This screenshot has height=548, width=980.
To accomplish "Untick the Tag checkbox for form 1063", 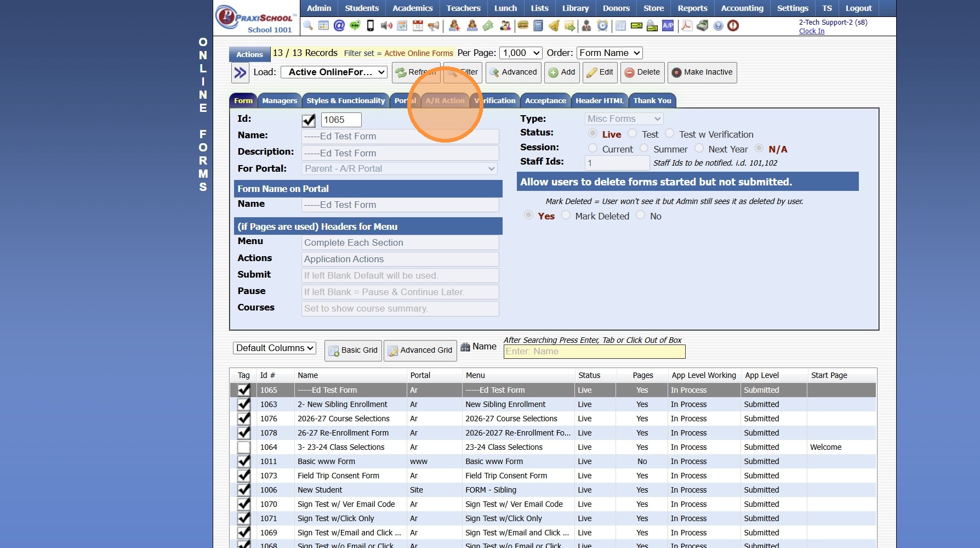I will [244, 404].
